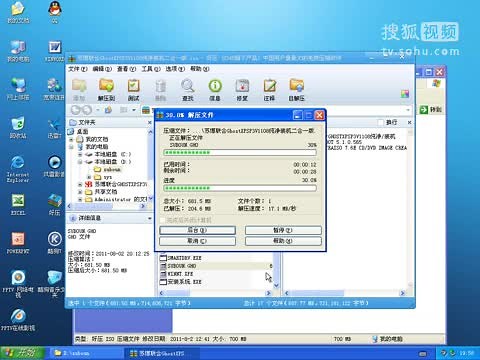Click the 取消(C) cancel button

click(197, 241)
